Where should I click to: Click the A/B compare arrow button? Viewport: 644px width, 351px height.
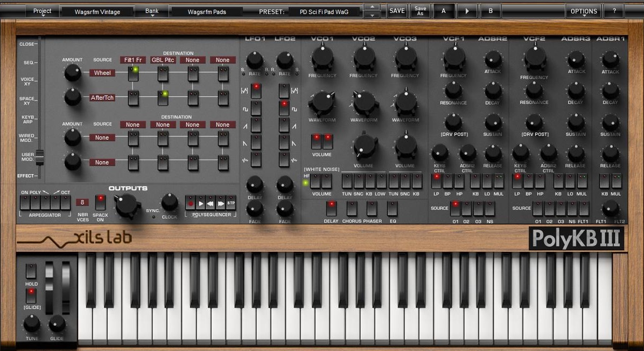click(x=467, y=11)
